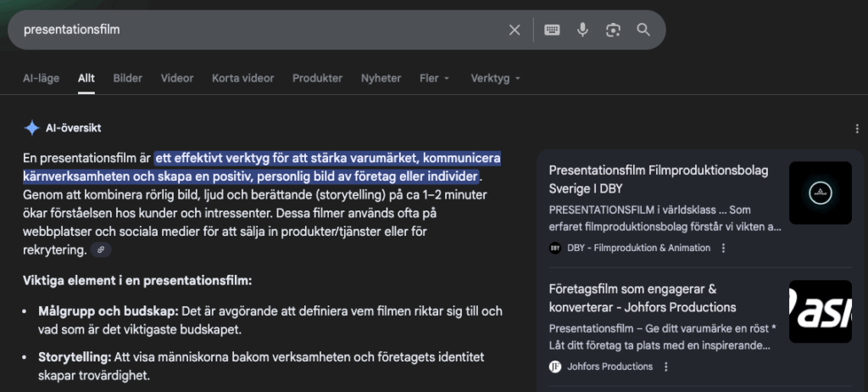Open AI-översikt three-dot options menu
The width and height of the screenshot is (868, 392).
pyautogui.click(x=857, y=129)
